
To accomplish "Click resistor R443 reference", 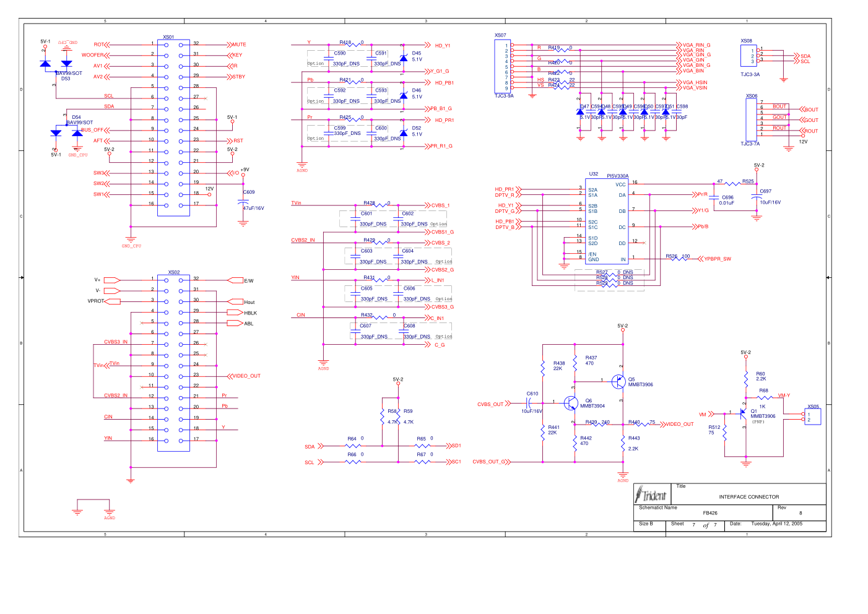I will [634, 438].
